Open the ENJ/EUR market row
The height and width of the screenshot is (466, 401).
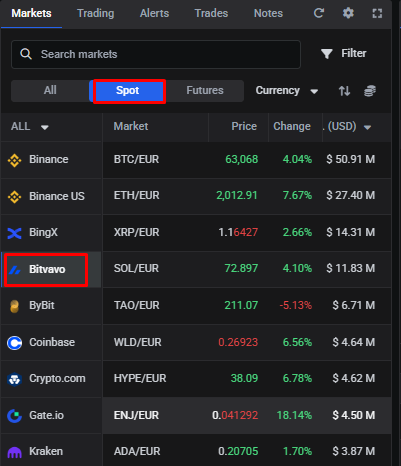[247, 415]
